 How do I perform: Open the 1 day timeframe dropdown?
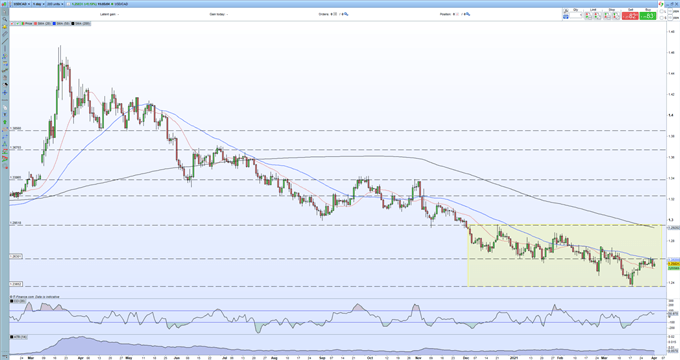point(39,4)
